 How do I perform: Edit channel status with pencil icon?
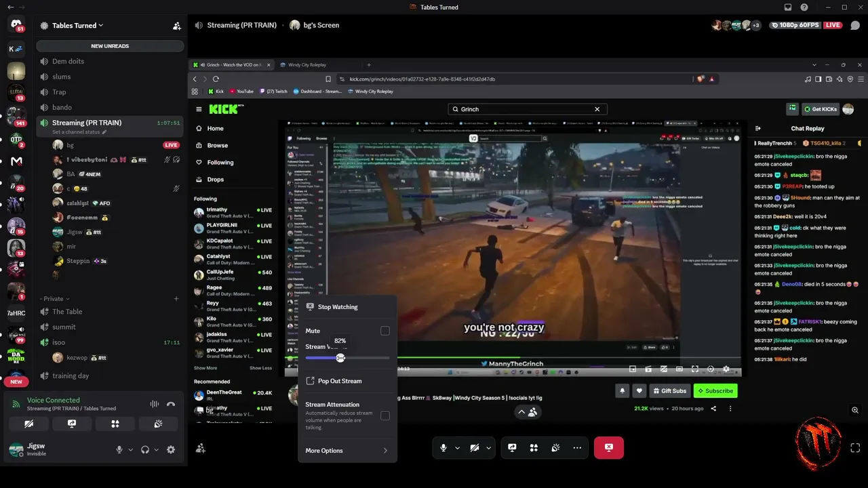(x=104, y=132)
